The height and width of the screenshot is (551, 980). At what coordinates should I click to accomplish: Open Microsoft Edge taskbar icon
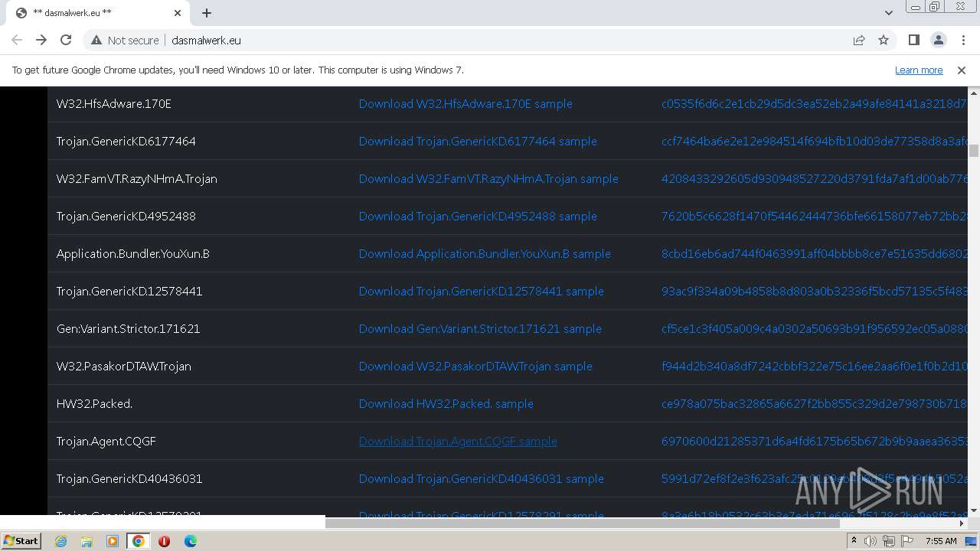pyautogui.click(x=190, y=541)
